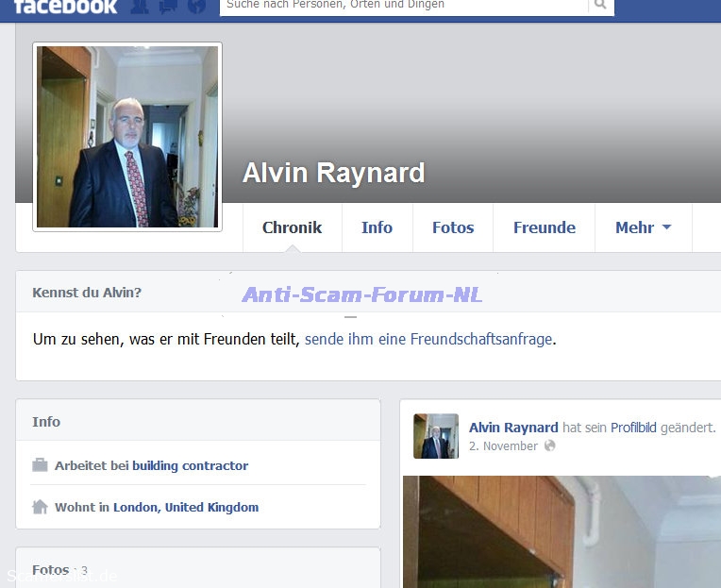The height and width of the screenshot is (588, 721).
Task: Open the Freunde tab
Action: click(x=544, y=227)
